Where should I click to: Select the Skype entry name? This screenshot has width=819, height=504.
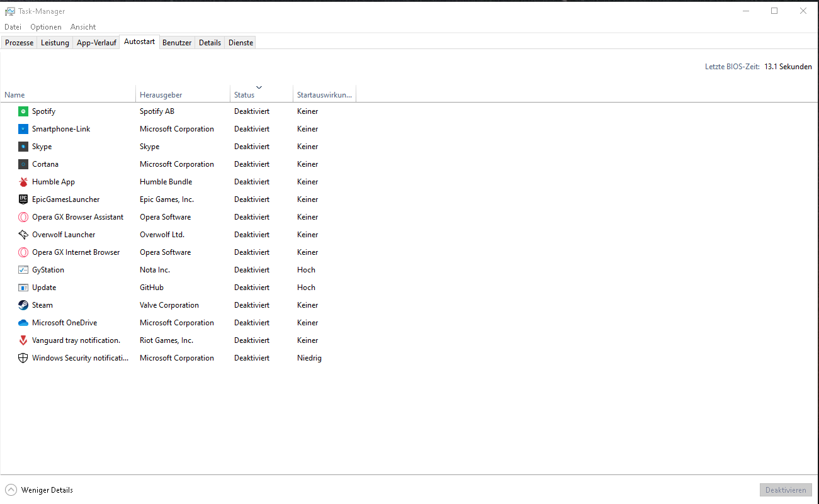42,147
